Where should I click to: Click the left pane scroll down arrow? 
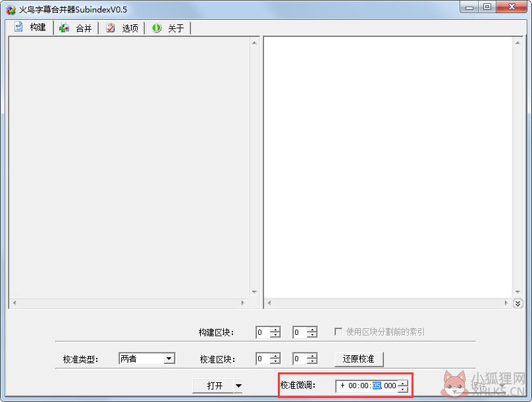click(254, 292)
